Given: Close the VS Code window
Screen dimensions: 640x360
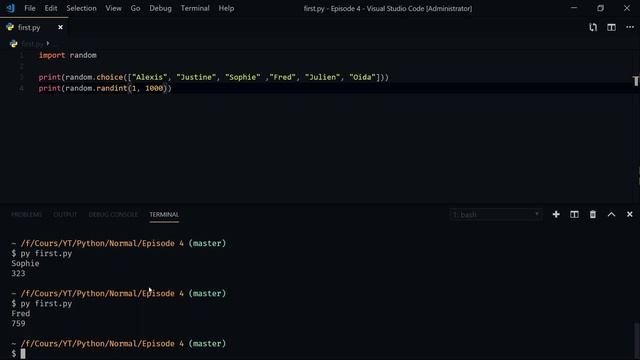Looking at the screenshot, I should tap(627, 8).
